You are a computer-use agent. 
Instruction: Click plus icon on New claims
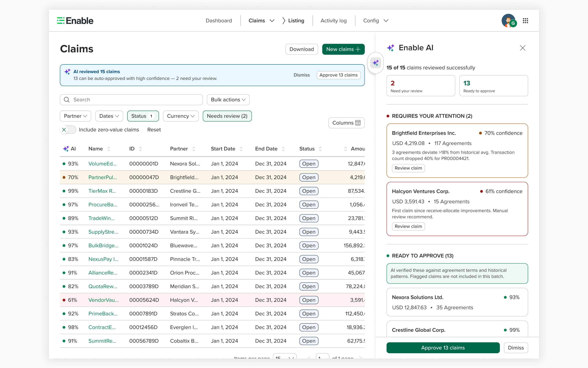point(358,49)
